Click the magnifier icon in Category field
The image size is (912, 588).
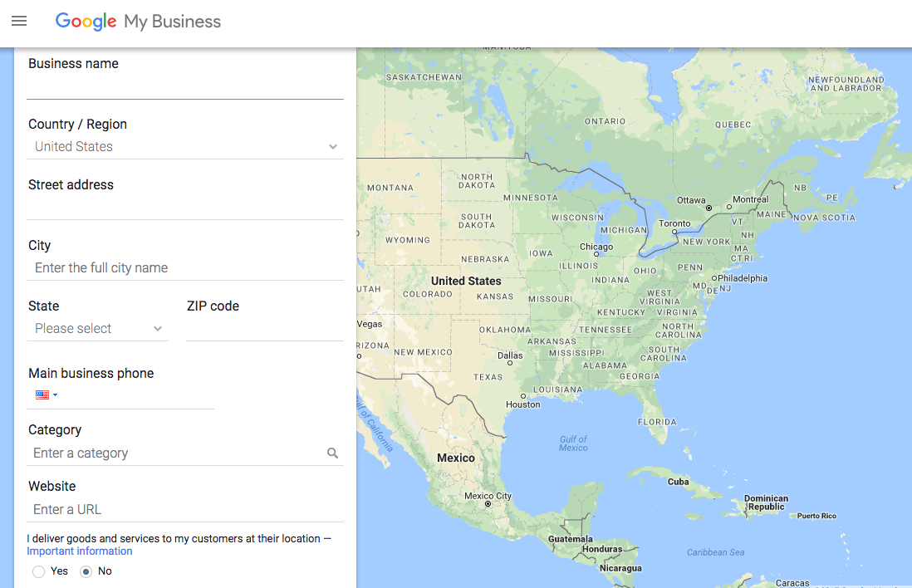coord(332,453)
